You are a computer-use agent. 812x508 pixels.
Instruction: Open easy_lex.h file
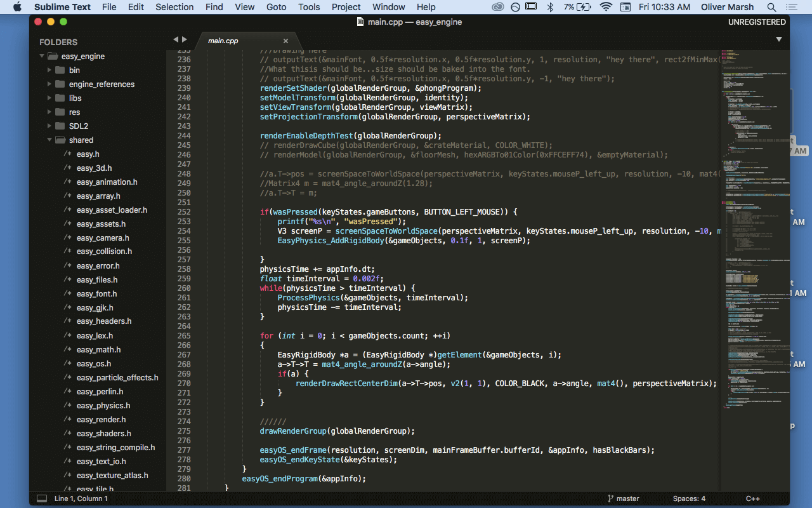95,335
